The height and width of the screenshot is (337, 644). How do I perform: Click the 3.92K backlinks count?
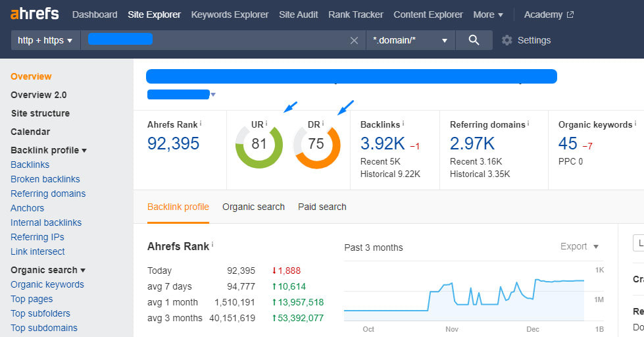coord(382,143)
